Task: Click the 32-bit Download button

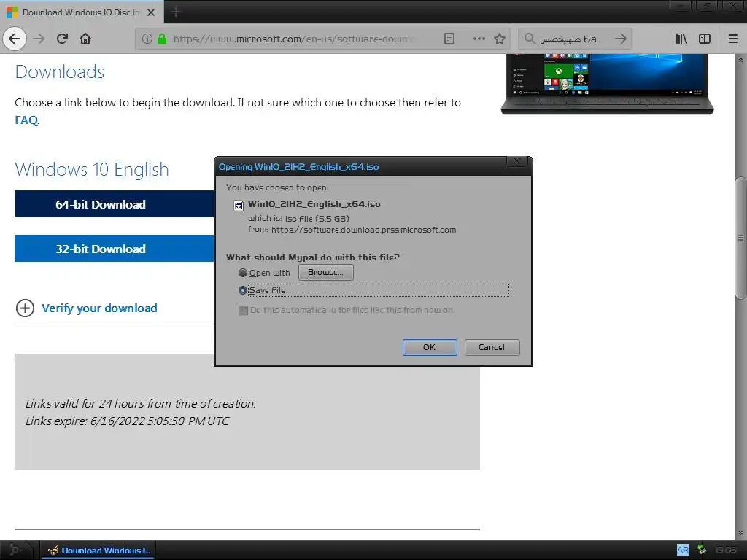Action: click(x=115, y=249)
